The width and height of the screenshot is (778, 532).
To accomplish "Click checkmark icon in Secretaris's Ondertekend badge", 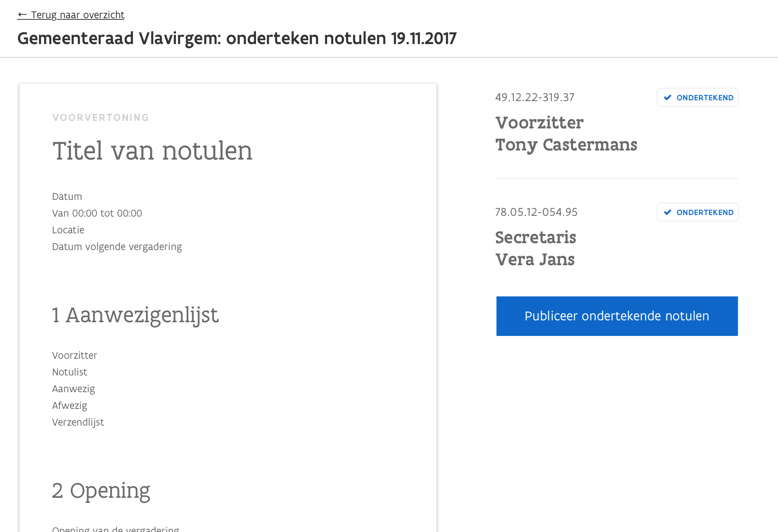I will tap(667, 212).
